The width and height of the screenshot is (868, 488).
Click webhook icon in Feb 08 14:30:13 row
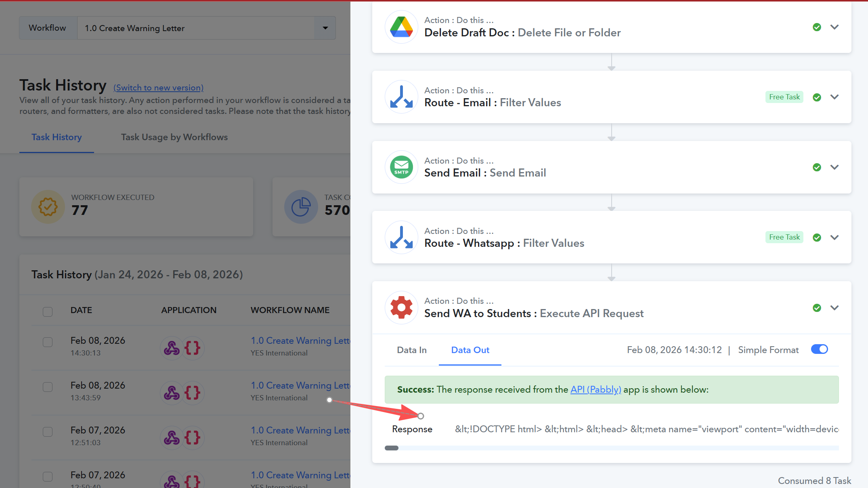pos(172,348)
